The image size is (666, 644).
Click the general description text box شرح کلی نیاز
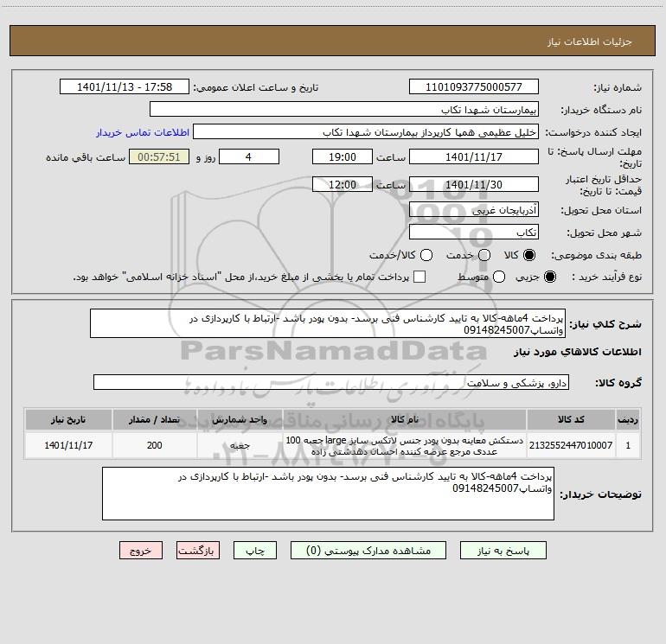pyautogui.click(x=328, y=323)
